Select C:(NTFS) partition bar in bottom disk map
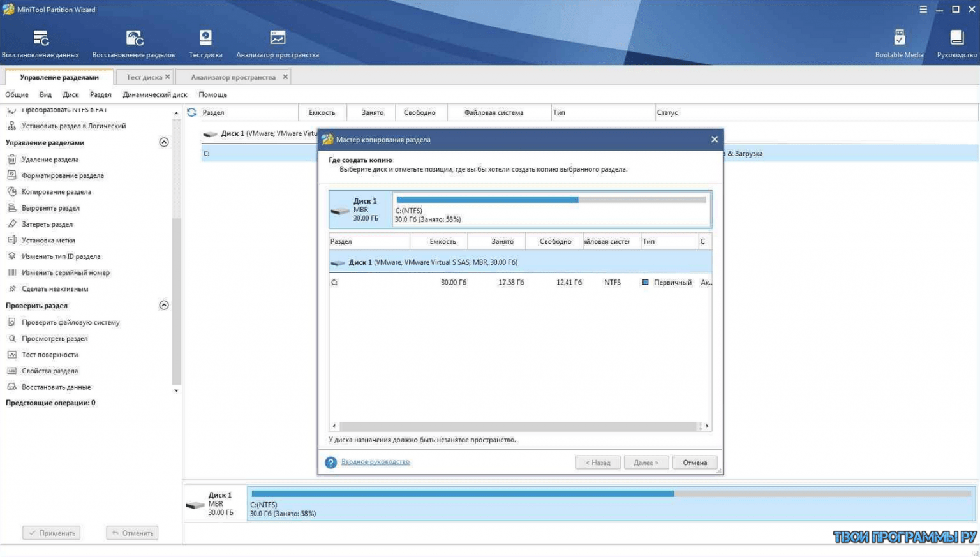This screenshot has width=980, height=557. pos(611,503)
